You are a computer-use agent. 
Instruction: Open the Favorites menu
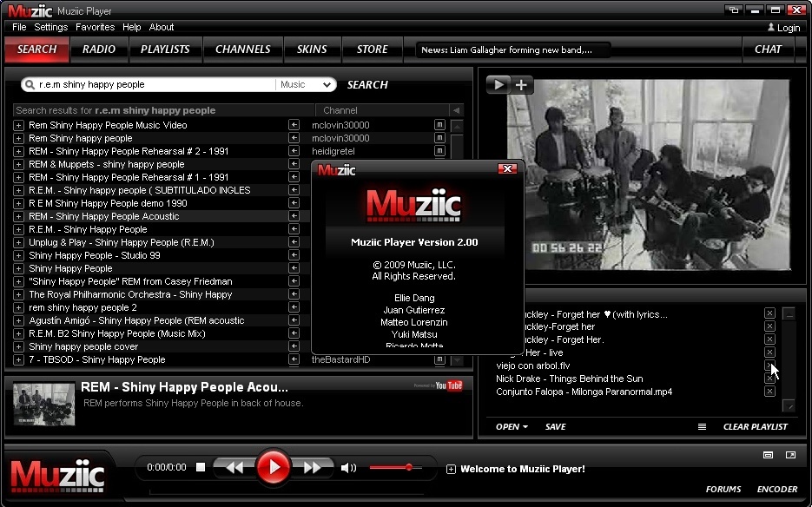95,27
